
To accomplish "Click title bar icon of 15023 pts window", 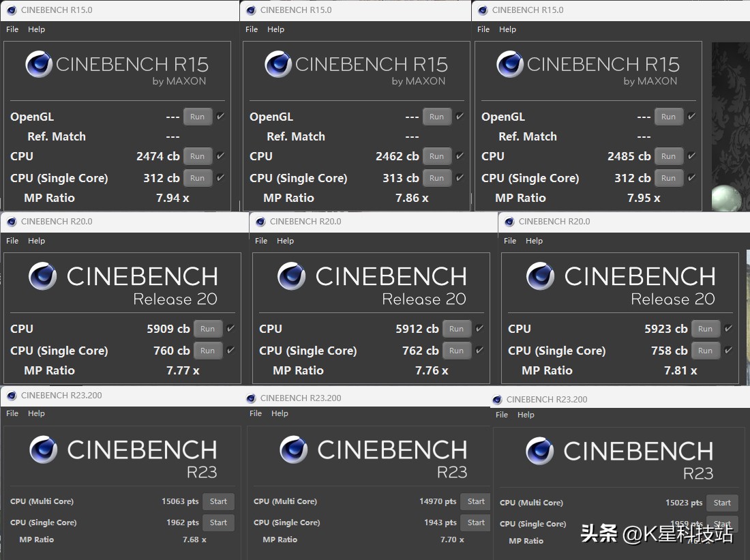I will pos(497,400).
